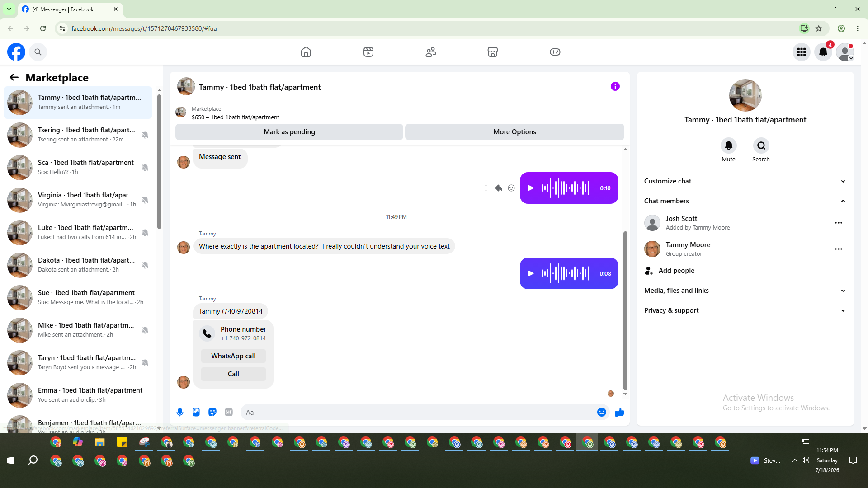Click the WhatsApp call button
The height and width of the screenshot is (488, 868).
(x=233, y=356)
